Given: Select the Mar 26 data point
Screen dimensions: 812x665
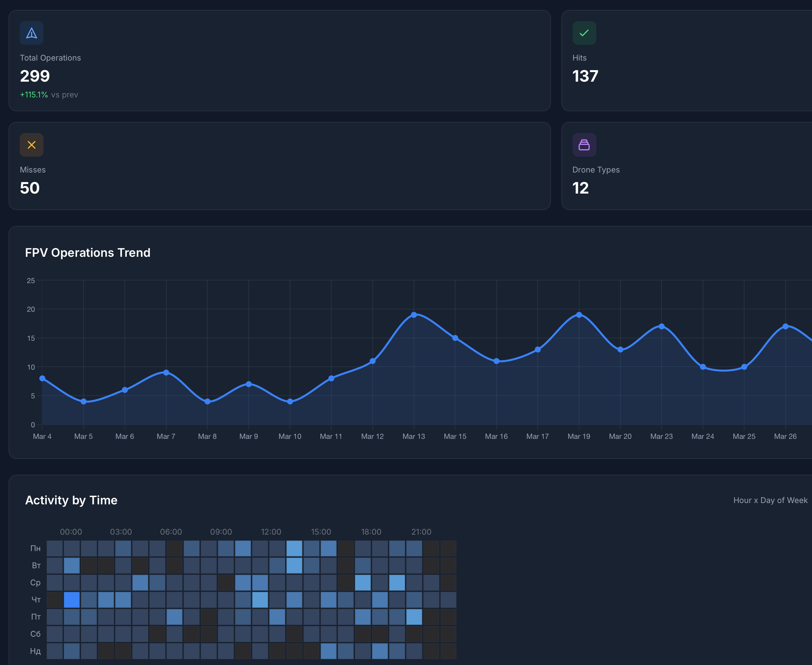Looking at the screenshot, I should 786,326.
